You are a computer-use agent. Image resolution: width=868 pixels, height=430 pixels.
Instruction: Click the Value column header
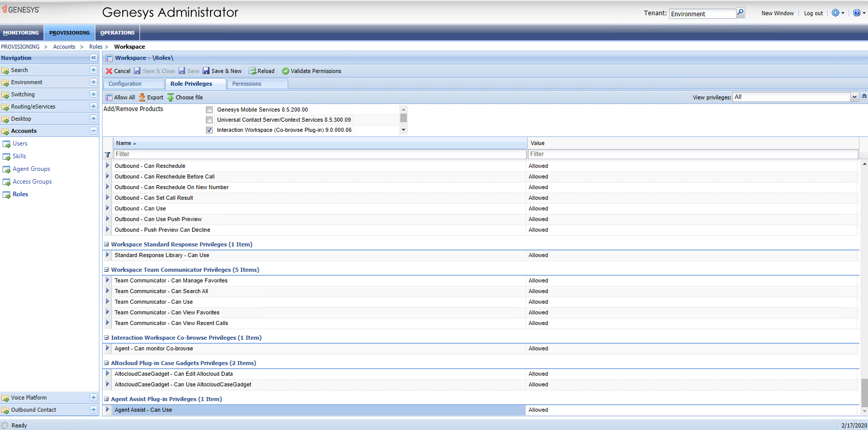click(693, 143)
